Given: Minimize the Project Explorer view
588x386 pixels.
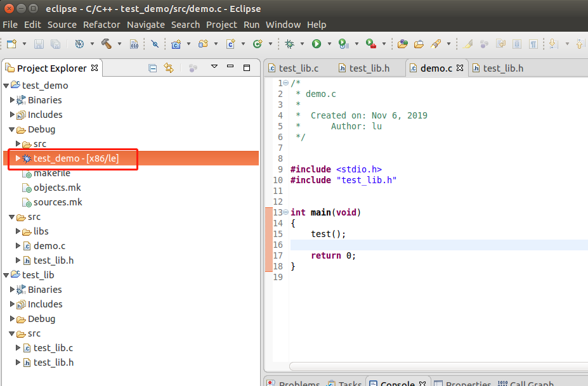Looking at the screenshot, I should 230,67.
